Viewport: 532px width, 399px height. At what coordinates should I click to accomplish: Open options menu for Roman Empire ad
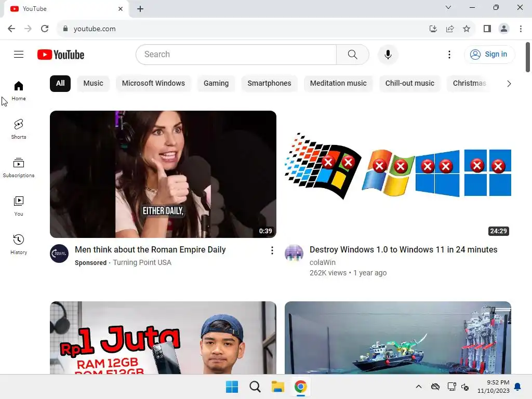pos(272,250)
